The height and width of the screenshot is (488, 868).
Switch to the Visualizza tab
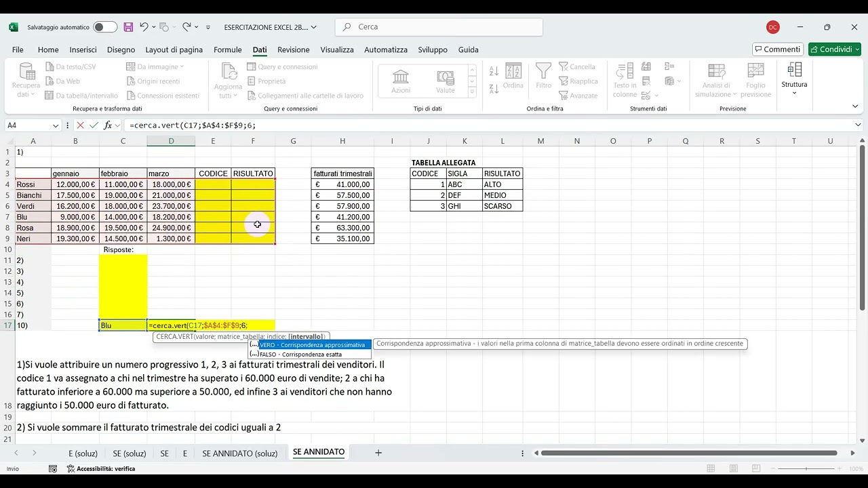coord(337,49)
